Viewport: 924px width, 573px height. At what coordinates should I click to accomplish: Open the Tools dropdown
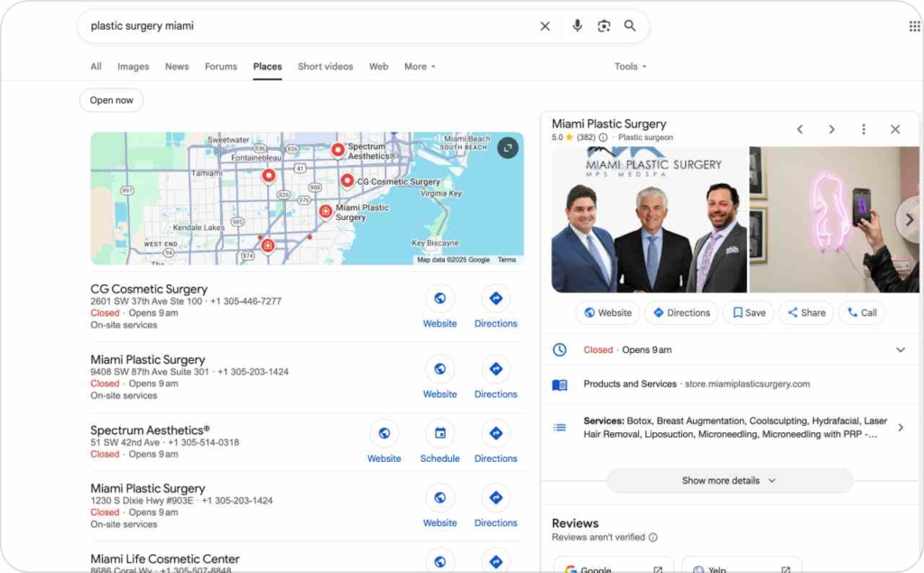[x=630, y=67]
